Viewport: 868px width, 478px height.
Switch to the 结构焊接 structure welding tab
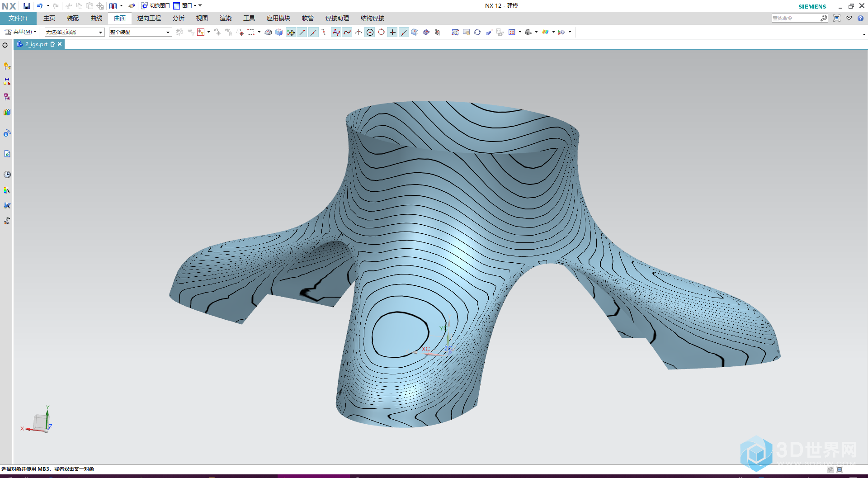tap(373, 18)
